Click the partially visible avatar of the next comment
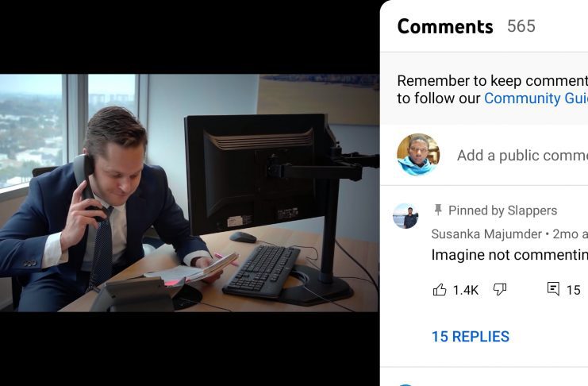 405,384
